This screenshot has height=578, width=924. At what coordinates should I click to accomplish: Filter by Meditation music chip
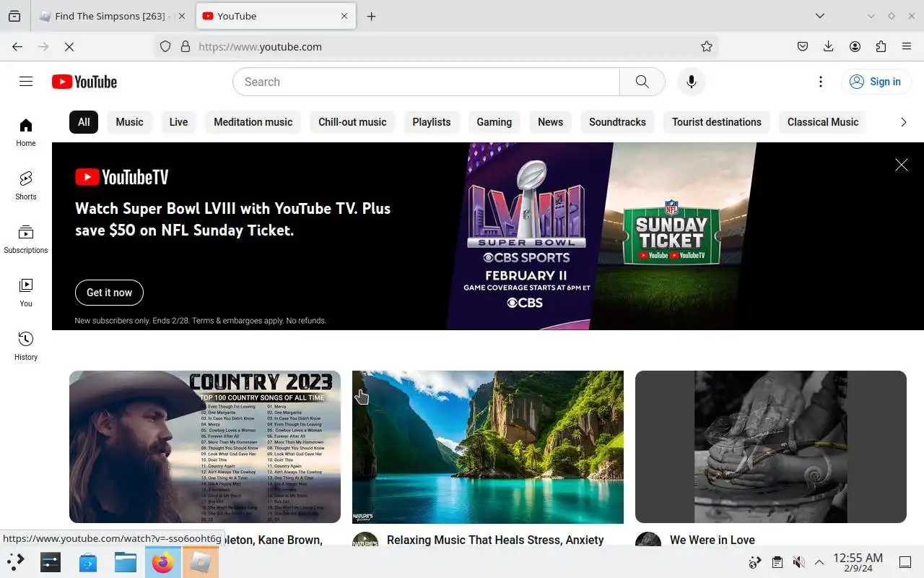[x=253, y=122]
